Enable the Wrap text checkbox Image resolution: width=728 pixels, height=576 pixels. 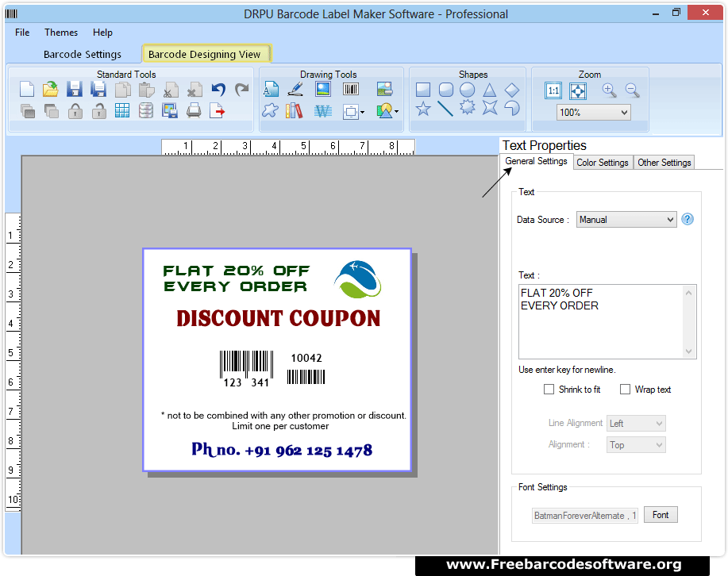[626, 390]
